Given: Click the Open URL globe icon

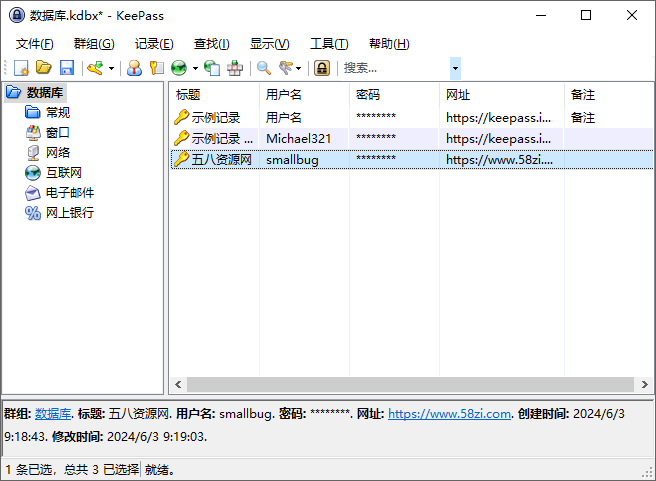Looking at the screenshot, I should (179, 68).
